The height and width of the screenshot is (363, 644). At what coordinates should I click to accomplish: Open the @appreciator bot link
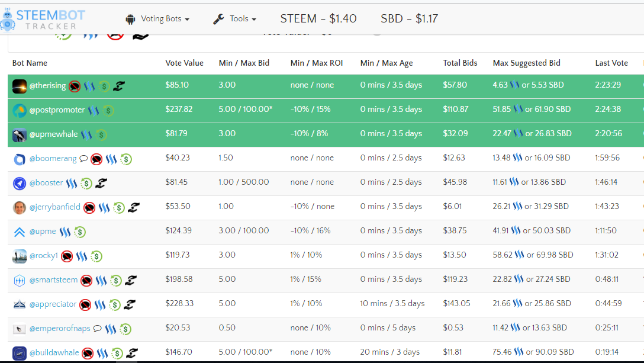53,304
